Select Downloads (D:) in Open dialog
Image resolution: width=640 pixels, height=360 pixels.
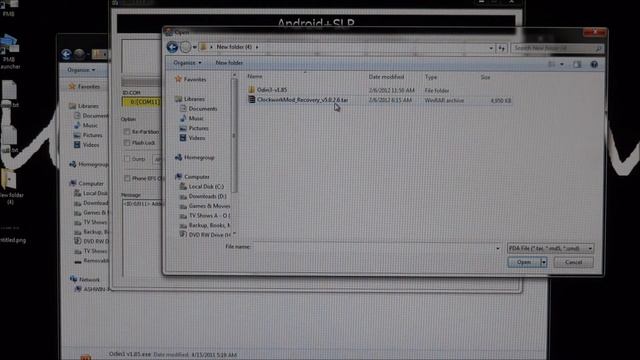point(207,196)
